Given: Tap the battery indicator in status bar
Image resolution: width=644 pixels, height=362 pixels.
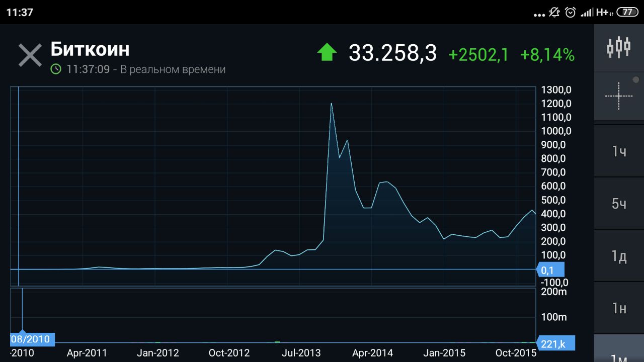Looking at the screenshot, I should tap(627, 12).
